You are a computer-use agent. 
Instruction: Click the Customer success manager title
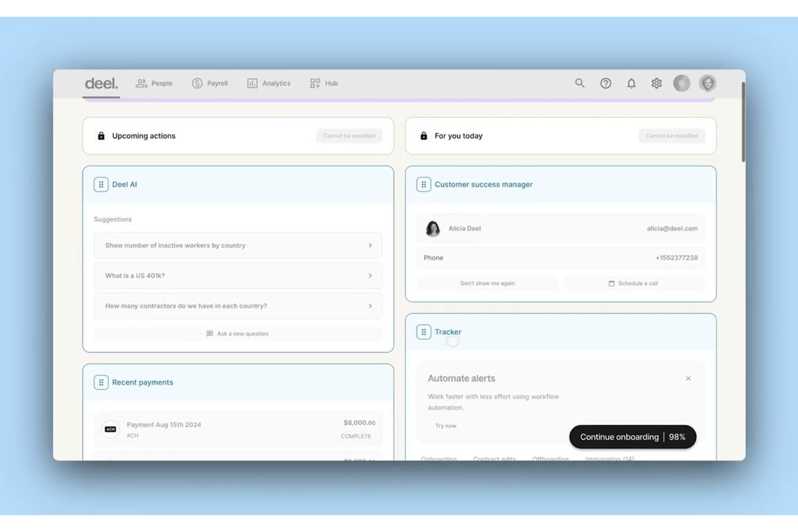pos(484,184)
